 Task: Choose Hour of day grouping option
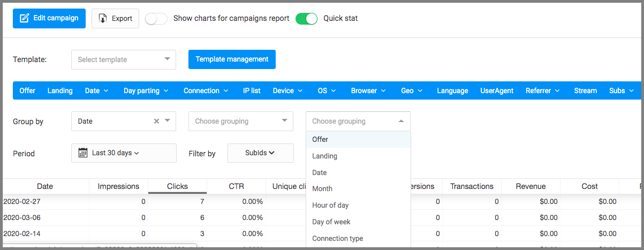(330, 205)
